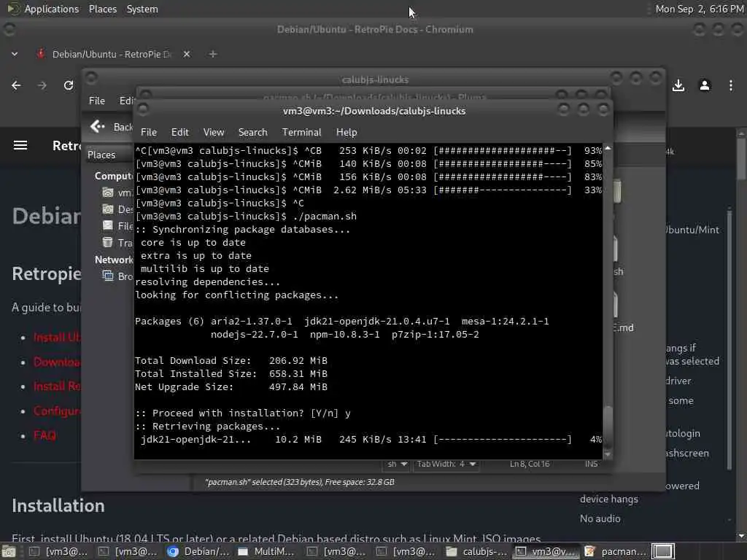The image size is (747, 560).
Task: Click Chromium's forward navigation arrow
Action: [x=42, y=86]
